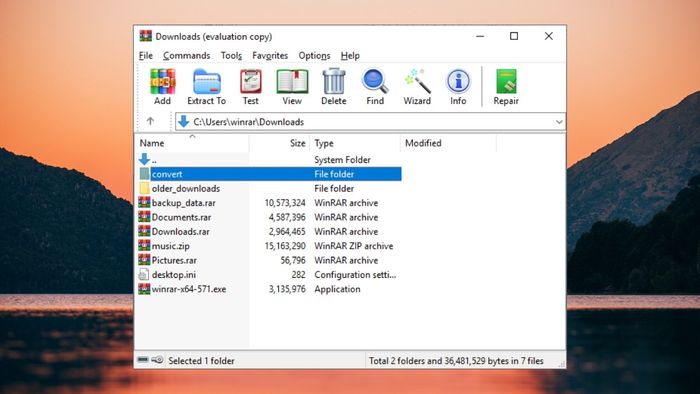Click the parent folder '..' arrow icon
The height and width of the screenshot is (394, 700).
pos(144,159)
